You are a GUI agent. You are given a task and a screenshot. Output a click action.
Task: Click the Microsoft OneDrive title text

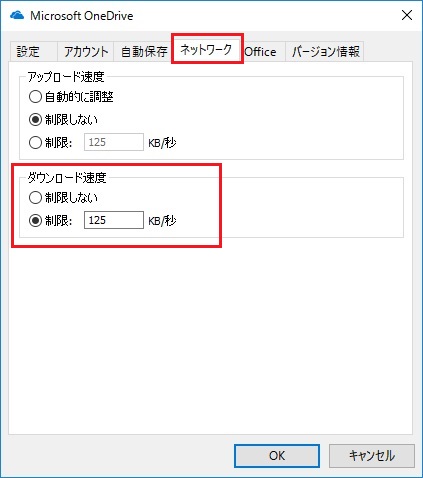click(82, 16)
